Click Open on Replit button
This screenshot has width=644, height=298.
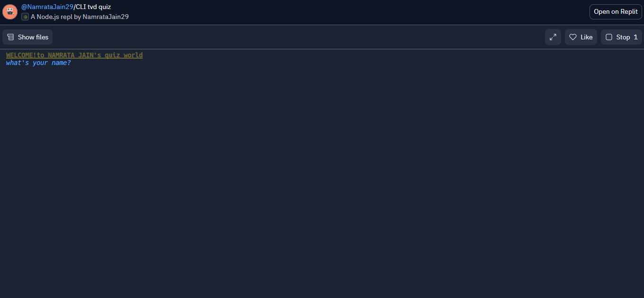(616, 12)
